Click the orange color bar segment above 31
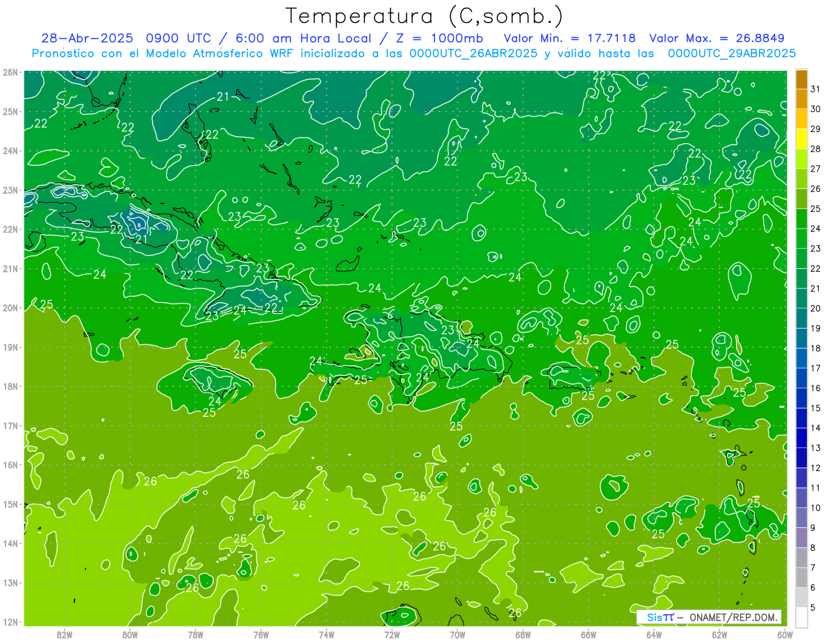 pos(801,79)
